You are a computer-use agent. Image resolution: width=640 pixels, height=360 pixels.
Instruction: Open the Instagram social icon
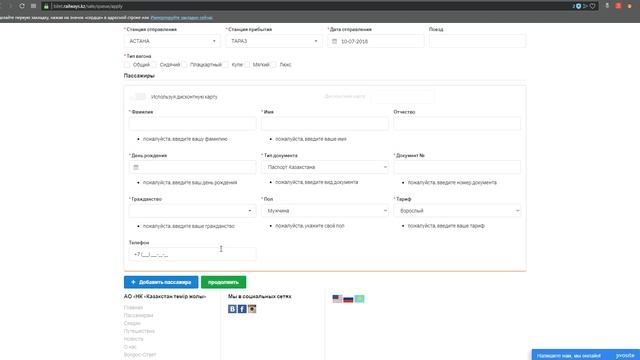point(252,309)
